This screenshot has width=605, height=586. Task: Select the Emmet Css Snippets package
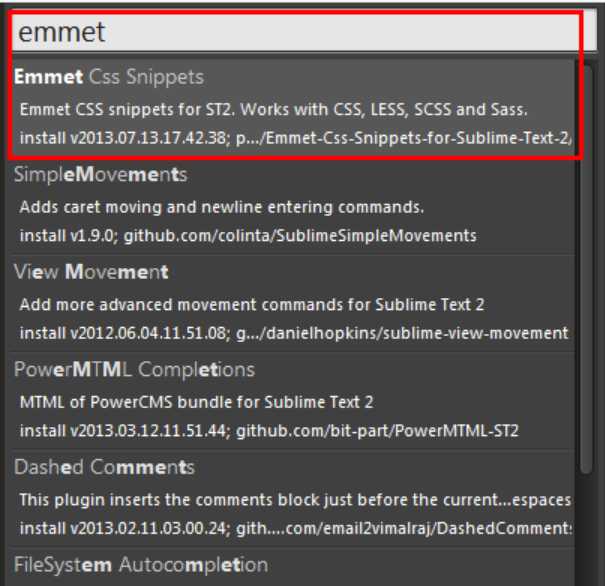(x=110, y=77)
